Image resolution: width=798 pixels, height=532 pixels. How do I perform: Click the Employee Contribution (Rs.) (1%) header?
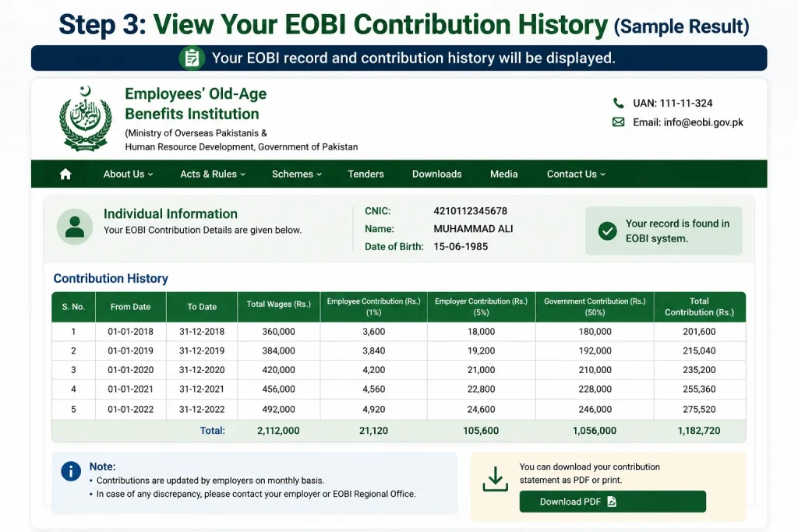pos(373,307)
